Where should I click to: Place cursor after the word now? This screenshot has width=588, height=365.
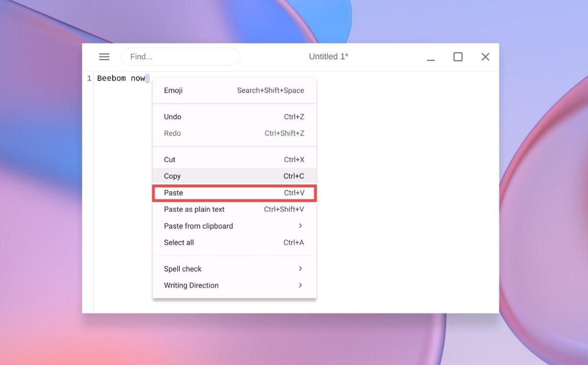pyautogui.click(x=146, y=78)
